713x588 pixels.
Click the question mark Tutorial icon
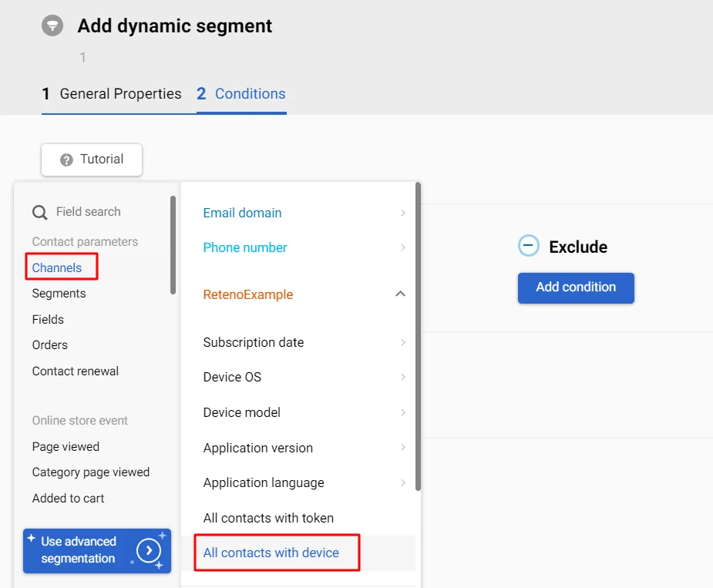[x=66, y=160]
